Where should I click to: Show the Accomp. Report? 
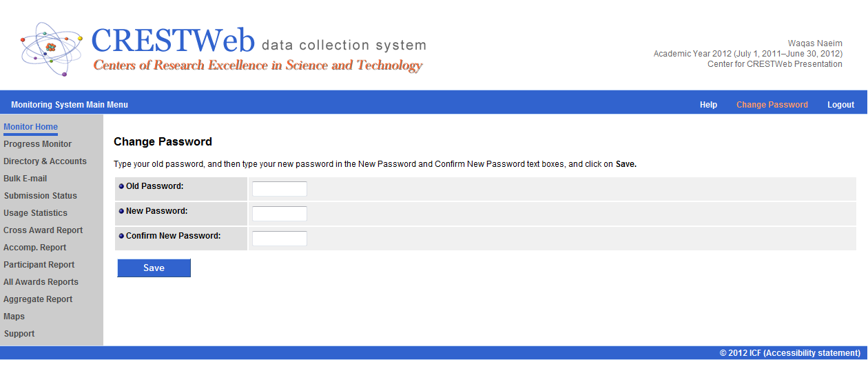point(34,248)
